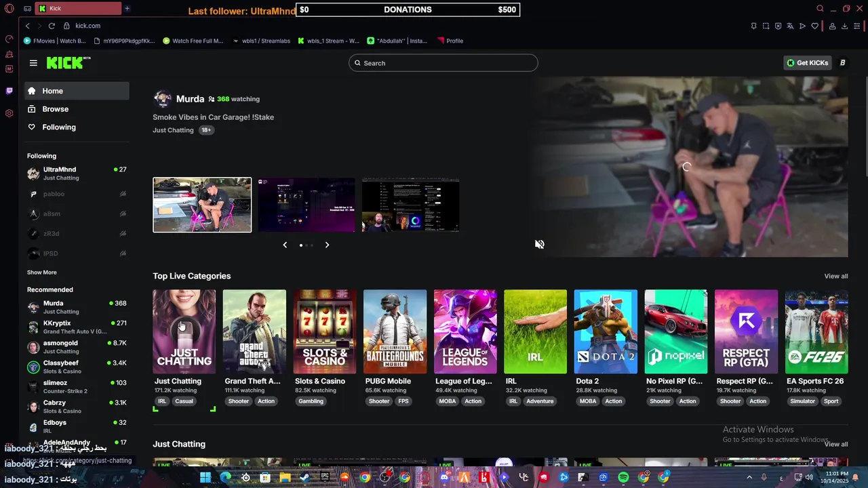The image size is (868, 488).
Task: Select the garage stream thumbnail
Action: [x=202, y=205]
